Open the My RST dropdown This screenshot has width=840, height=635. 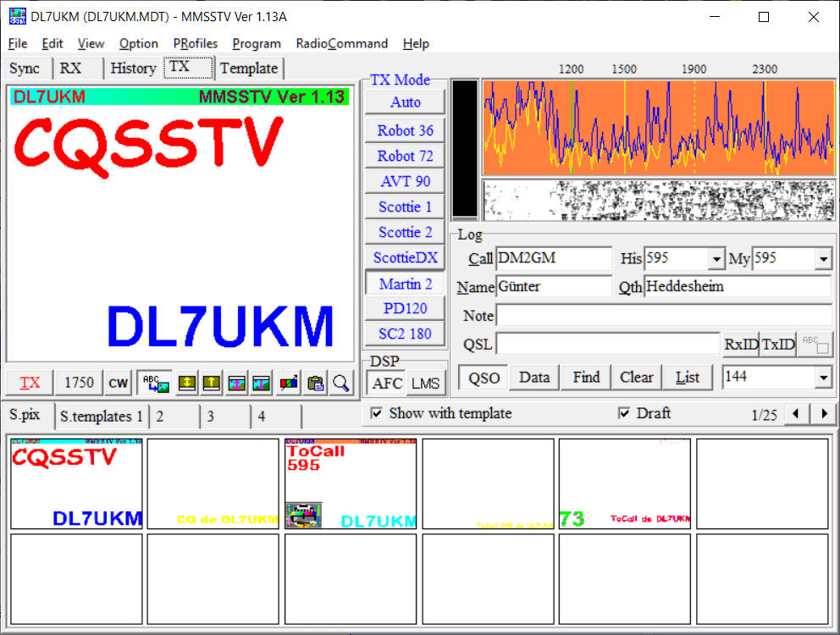(823, 259)
